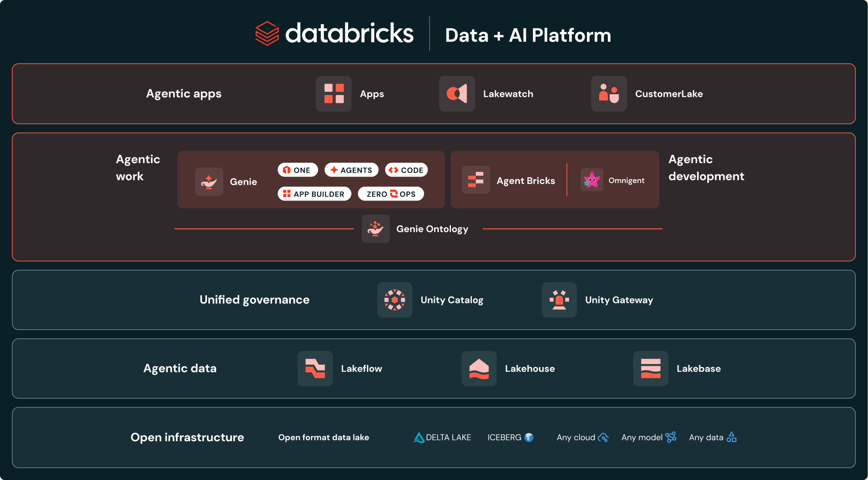Click the Iceberg globe icon
Image resolution: width=868 pixels, height=480 pixels.
[529, 437]
